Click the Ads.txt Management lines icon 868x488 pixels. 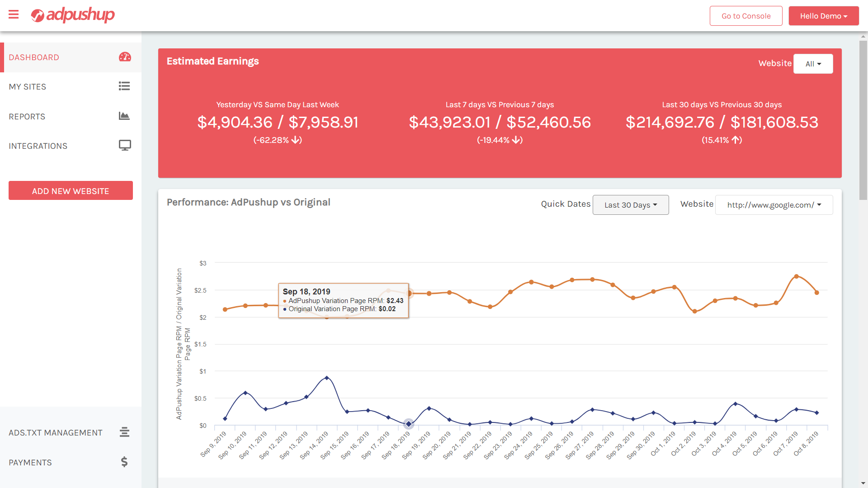(125, 432)
